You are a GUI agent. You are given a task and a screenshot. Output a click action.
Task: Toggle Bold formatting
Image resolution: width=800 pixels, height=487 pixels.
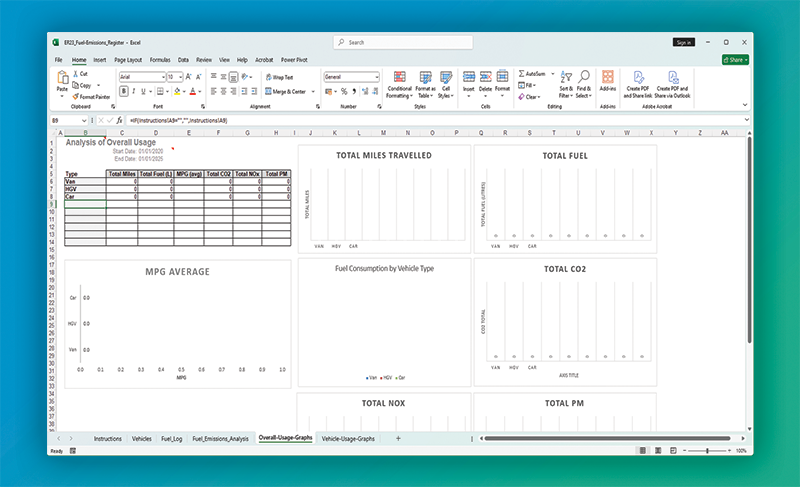(x=124, y=91)
